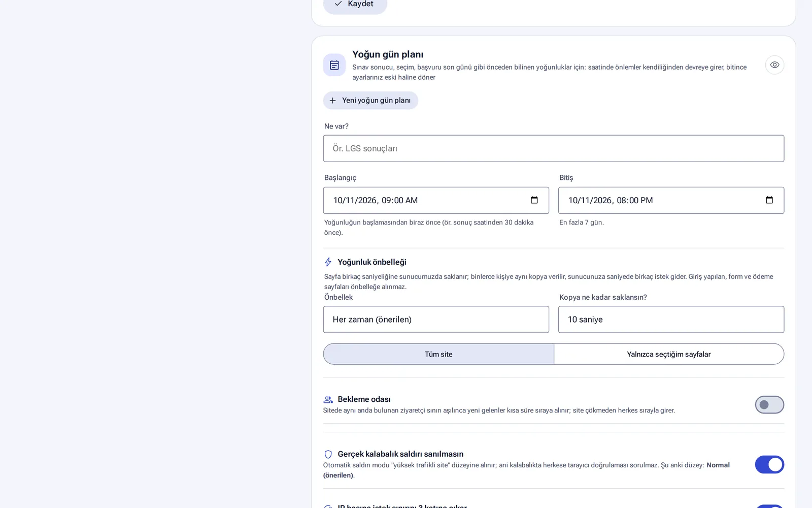Switch to Yalnızca seçtiğim sayfalar
The image size is (812, 508).
coord(669,354)
